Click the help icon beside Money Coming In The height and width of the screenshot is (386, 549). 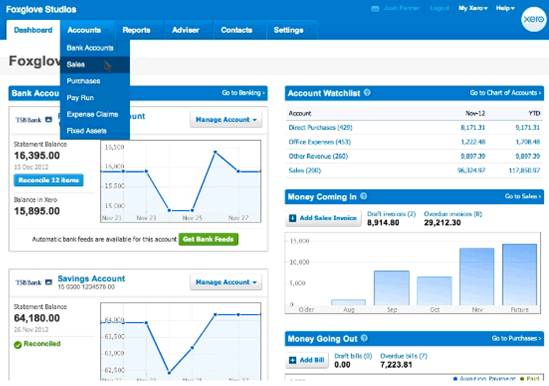click(363, 196)
